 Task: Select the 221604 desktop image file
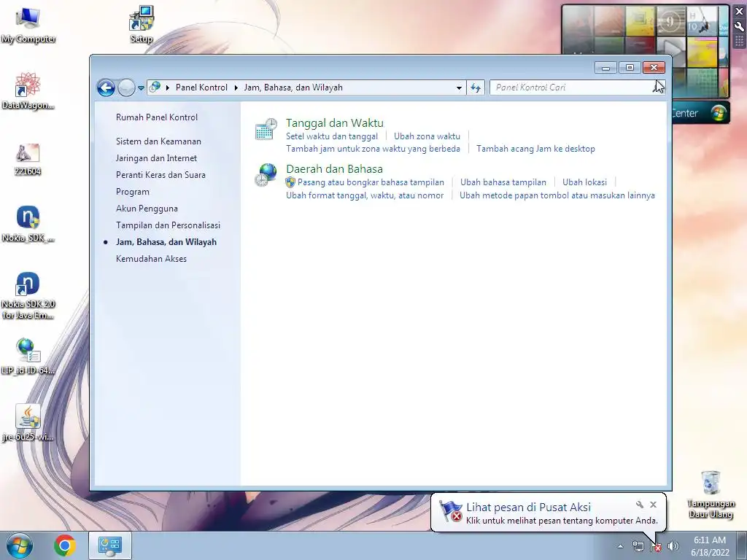28,160
